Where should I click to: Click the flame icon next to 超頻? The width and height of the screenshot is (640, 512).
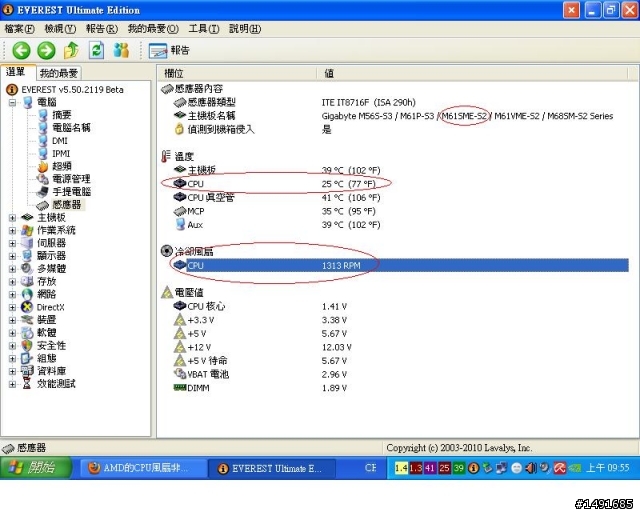click(x=43, y=166)
